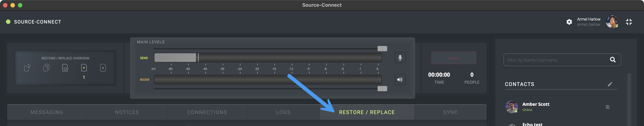This screenshot has height=126, width=644.
Task: Open settings via the gear icon
Action: coord(569,22)
